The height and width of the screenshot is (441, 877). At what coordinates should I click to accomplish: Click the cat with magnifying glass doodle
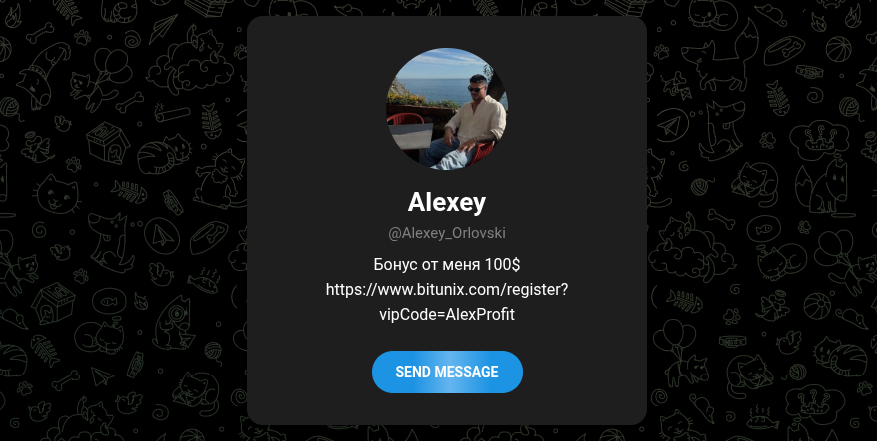tap(173, 323)
